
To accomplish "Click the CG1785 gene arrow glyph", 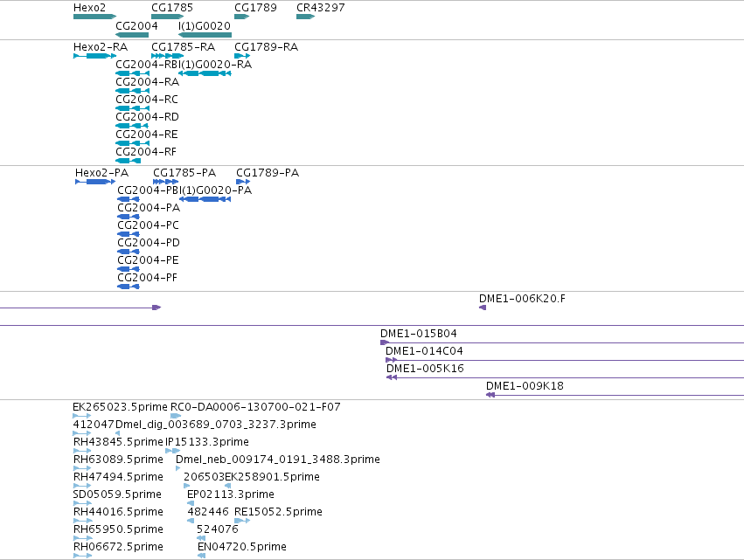I will tap(168, 17).
